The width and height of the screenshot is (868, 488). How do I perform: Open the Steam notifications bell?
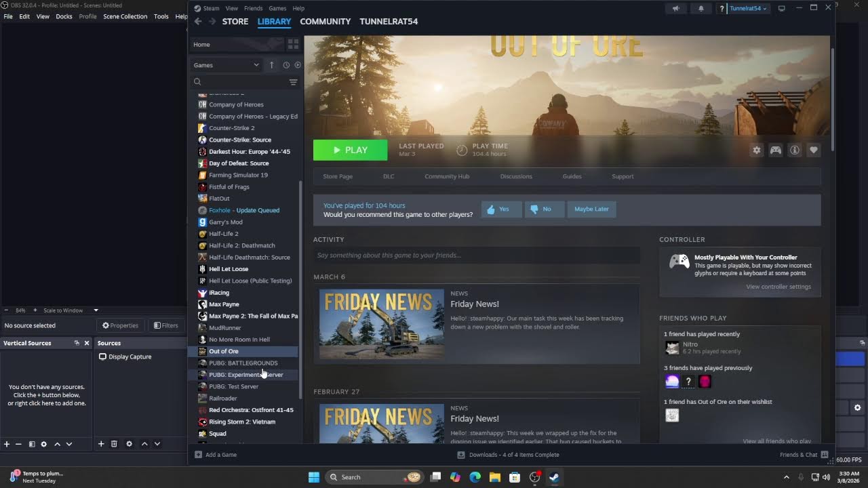[x=701, y=8]
